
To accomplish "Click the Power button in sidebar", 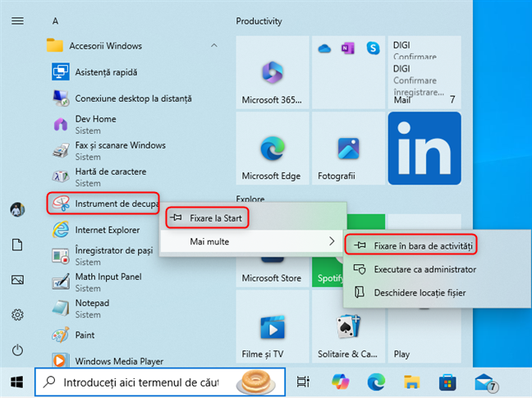I will [x=17, y=350].
